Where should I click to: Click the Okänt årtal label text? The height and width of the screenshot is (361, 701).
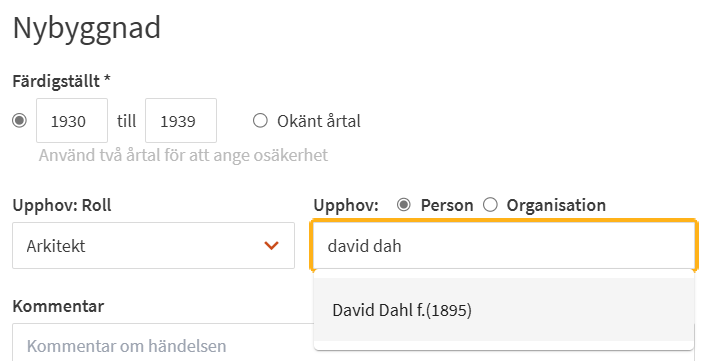tap(319, 121)
